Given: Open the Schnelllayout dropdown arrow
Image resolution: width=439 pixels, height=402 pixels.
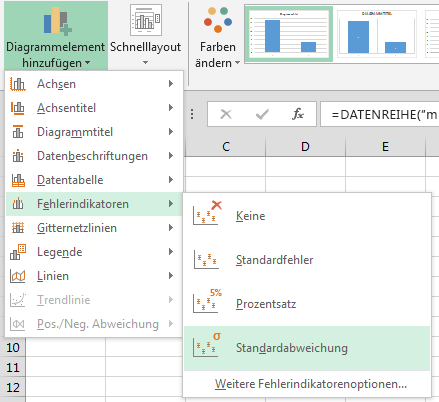Looking at the screenshot, I should coord(146,63).
